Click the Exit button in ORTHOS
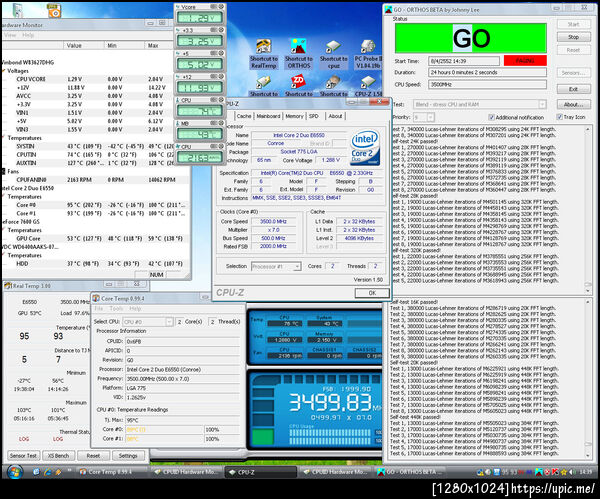 click(573, 89)
